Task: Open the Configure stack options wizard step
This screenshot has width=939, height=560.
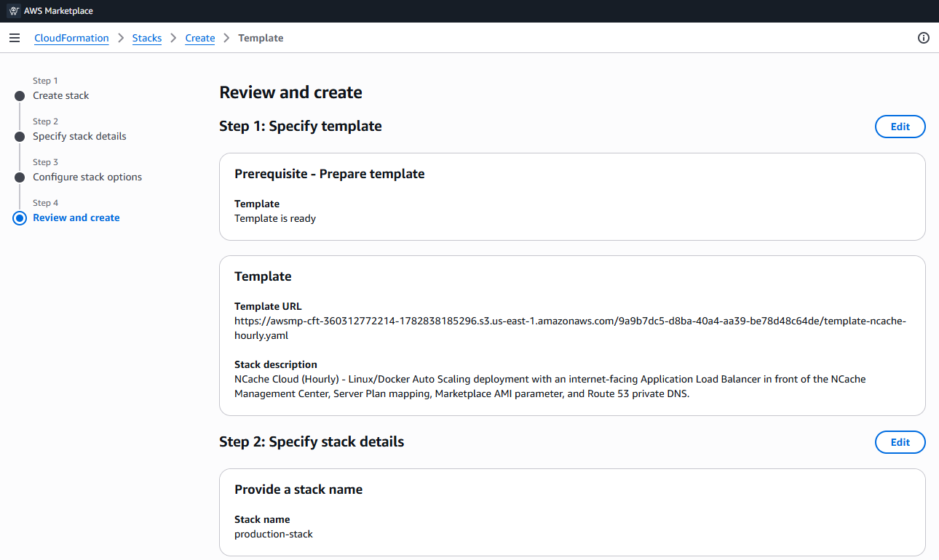Action: [x=87, y=177]
